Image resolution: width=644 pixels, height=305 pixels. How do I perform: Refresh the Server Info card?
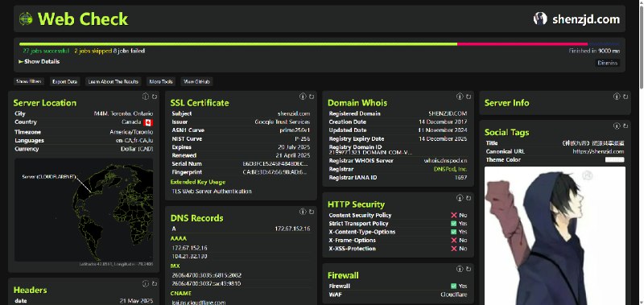pos(625,97)
